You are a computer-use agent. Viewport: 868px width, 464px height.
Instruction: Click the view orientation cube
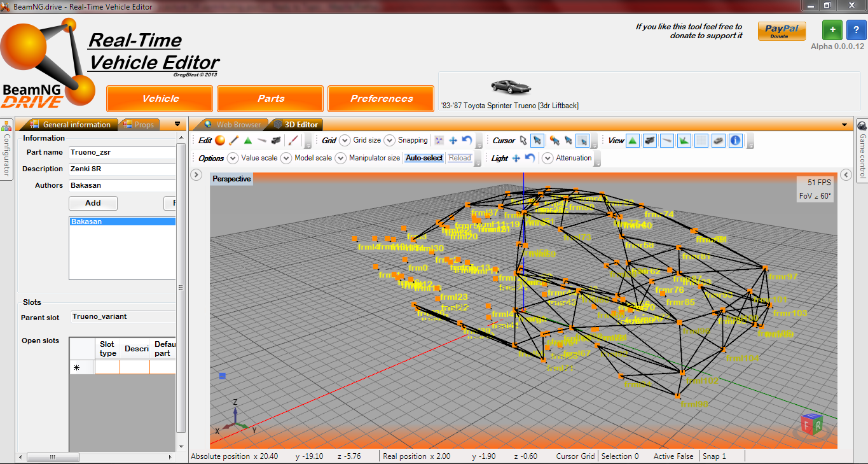pos(811,425)
